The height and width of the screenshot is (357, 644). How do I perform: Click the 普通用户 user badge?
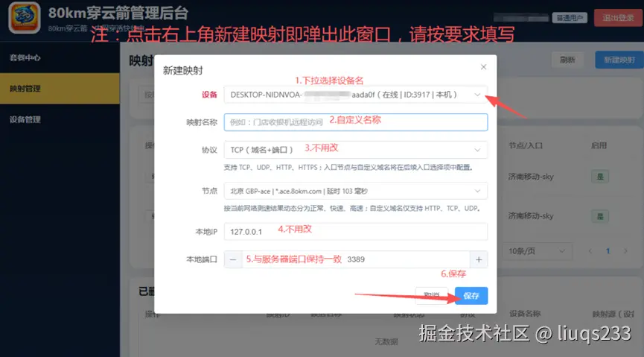point(570,18)
